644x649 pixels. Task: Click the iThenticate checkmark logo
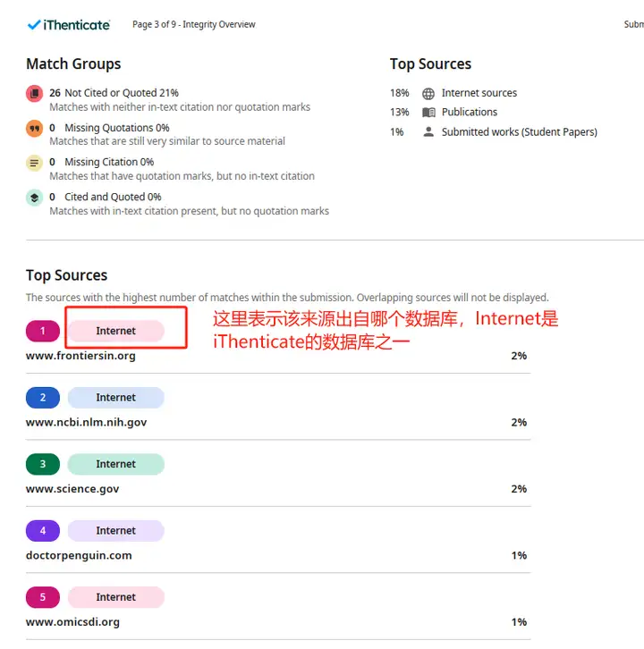tap(68, 25)
